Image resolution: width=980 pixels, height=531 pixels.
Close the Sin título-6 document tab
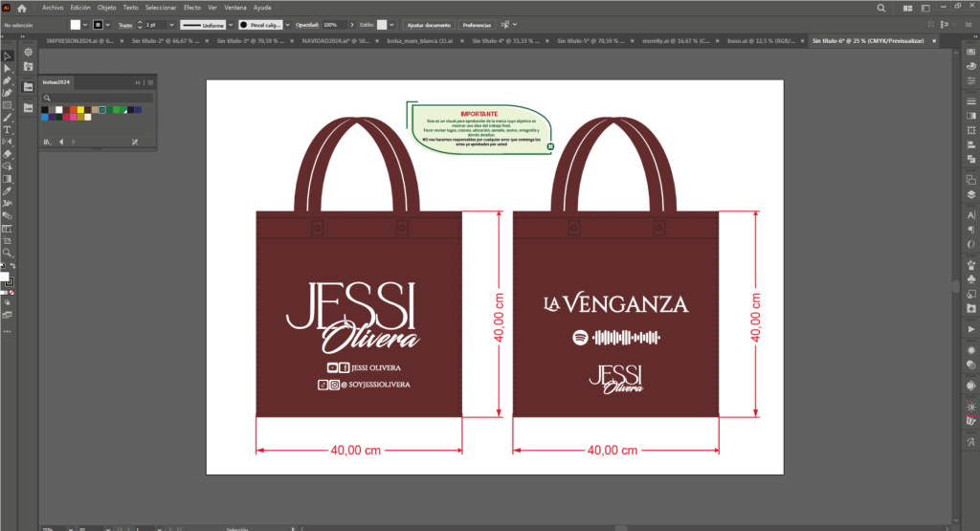934,41
